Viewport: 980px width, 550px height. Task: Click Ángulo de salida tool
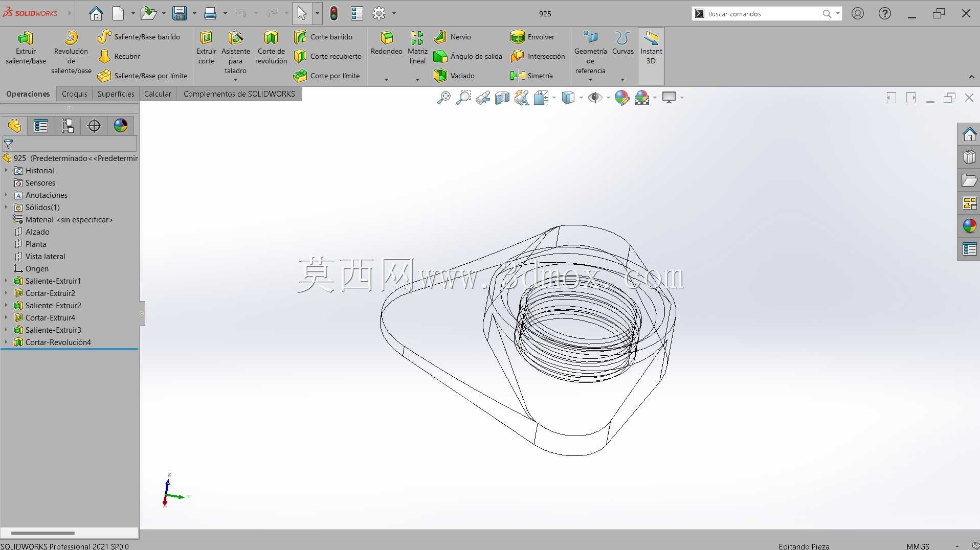click(468, 56)
